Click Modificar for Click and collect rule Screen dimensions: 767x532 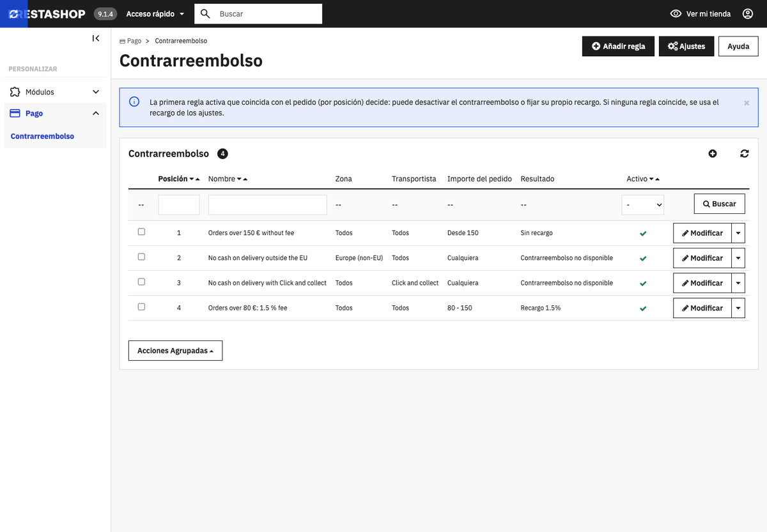[702, 283]
